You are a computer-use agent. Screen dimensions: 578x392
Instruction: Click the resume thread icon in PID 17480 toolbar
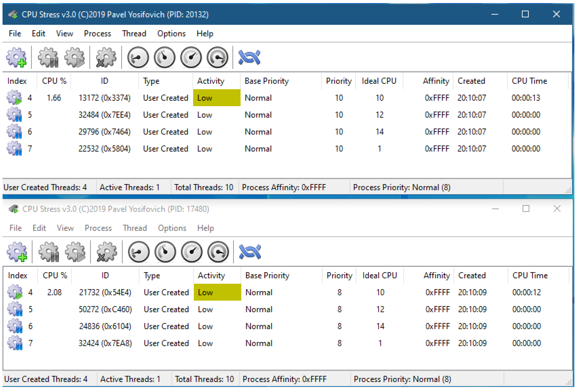coord(75,252)
